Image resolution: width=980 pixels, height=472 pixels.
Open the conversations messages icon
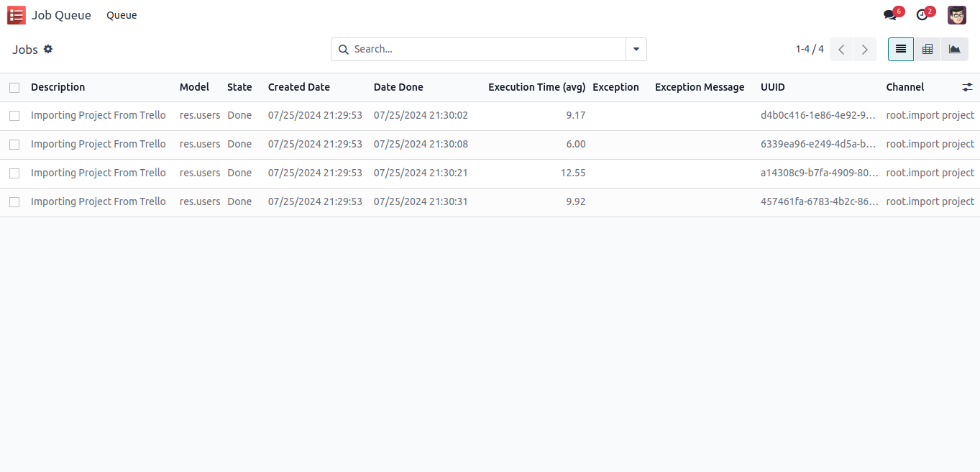(x=890, y=15)
